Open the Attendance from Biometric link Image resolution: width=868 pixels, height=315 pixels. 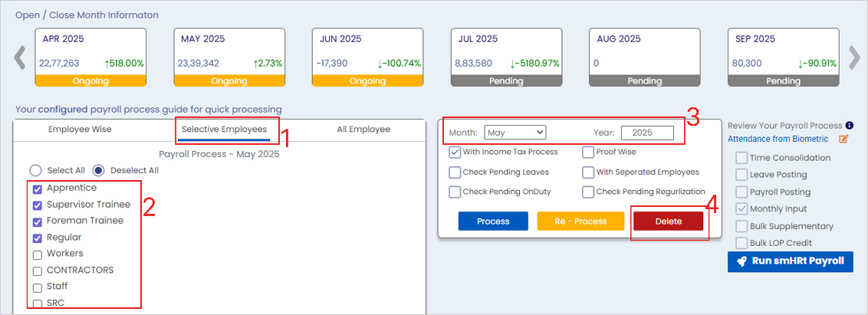[x=778, y=139]
